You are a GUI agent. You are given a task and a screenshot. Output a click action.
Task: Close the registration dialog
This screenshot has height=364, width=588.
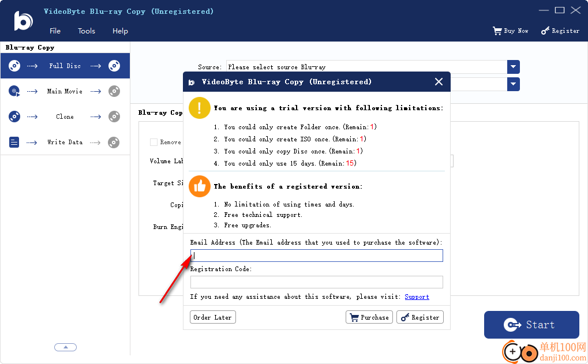point(439,82)
